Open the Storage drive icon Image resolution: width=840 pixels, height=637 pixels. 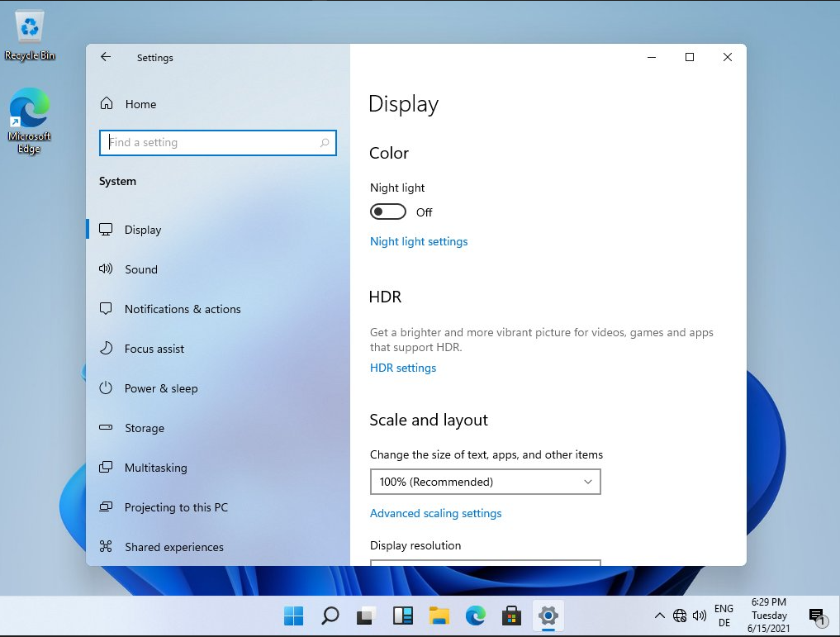pyautogui.click(x=106, y=427)
